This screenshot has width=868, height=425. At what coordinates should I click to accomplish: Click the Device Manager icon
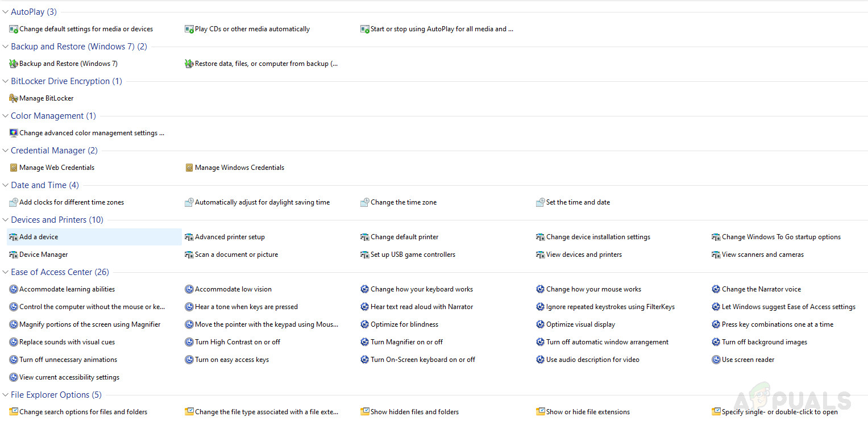pyautogui.click(x=14, y=255)
